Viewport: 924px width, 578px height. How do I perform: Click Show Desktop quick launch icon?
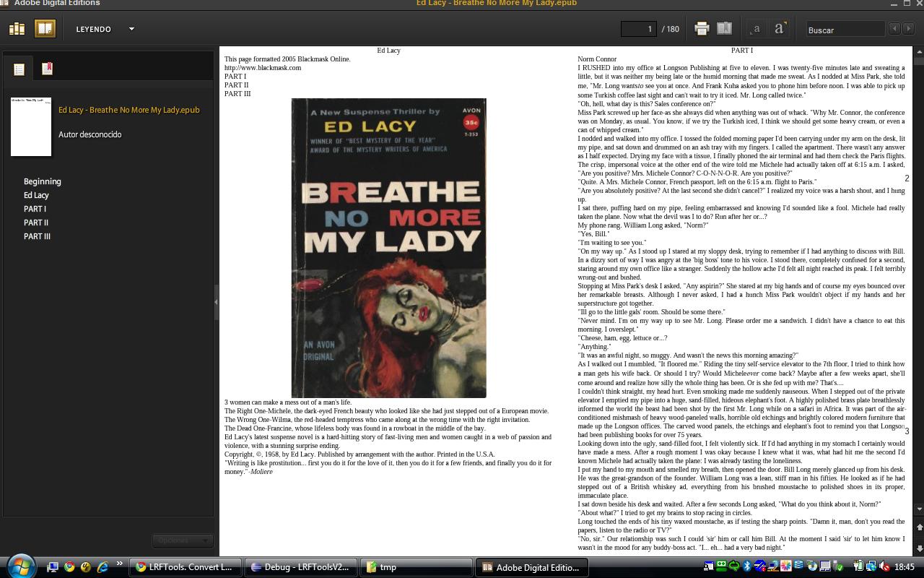click(53, 567)
